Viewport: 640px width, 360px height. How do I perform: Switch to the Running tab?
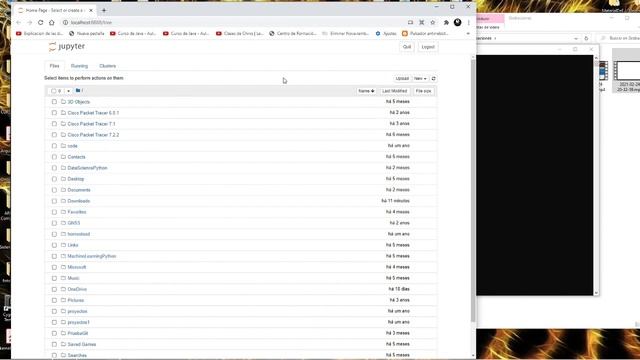79,66
